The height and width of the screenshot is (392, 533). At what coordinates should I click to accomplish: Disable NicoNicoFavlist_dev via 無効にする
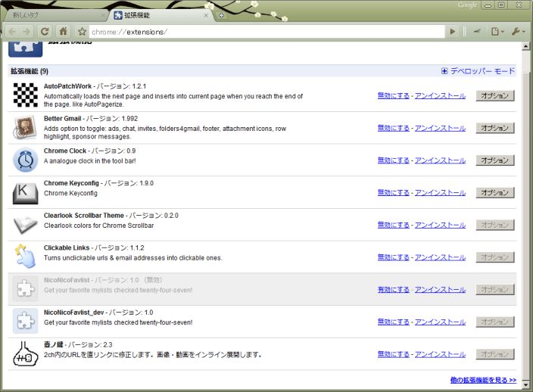(x=393, y=322)
